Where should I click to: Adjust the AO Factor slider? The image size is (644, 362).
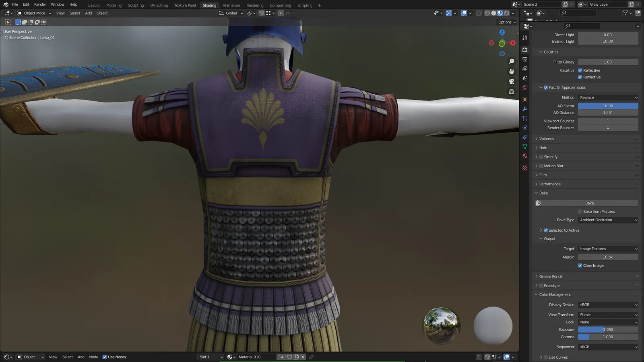(x=608, y=106)
